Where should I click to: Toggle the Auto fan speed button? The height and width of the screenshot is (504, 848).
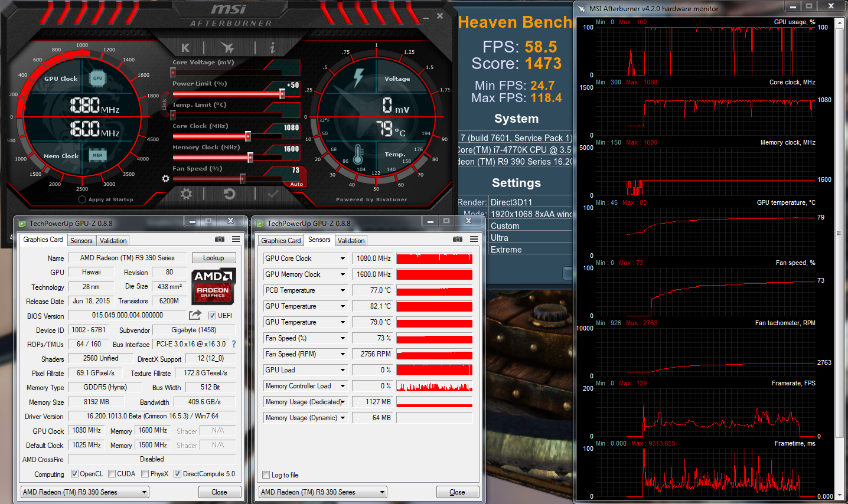tap(296, 184)
